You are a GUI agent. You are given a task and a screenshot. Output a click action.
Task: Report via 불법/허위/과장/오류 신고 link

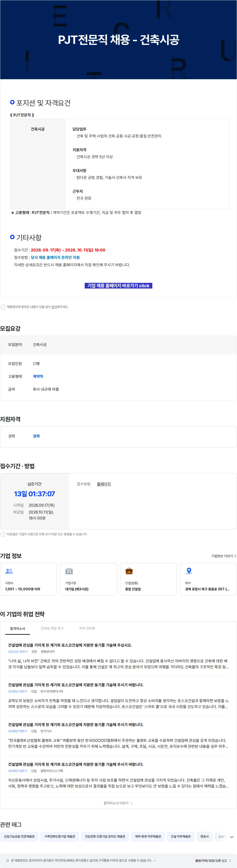(x=213, y=860)
